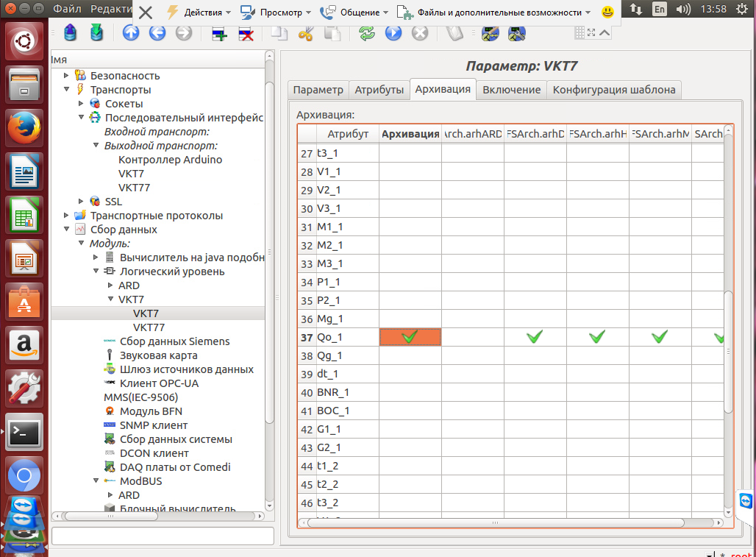Toggle the Архивация checkbox for Qo_1
This screenshot has height=557, width=756.
[x=410, y=337]
